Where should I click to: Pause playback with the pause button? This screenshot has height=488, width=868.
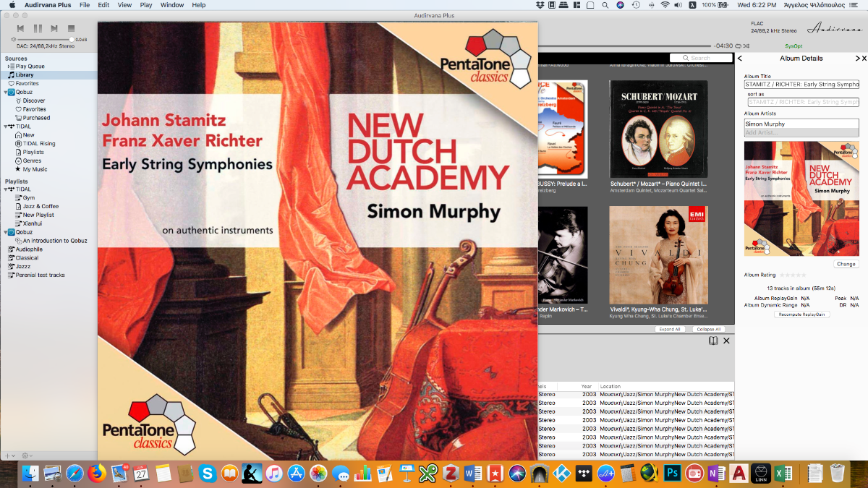38,28
